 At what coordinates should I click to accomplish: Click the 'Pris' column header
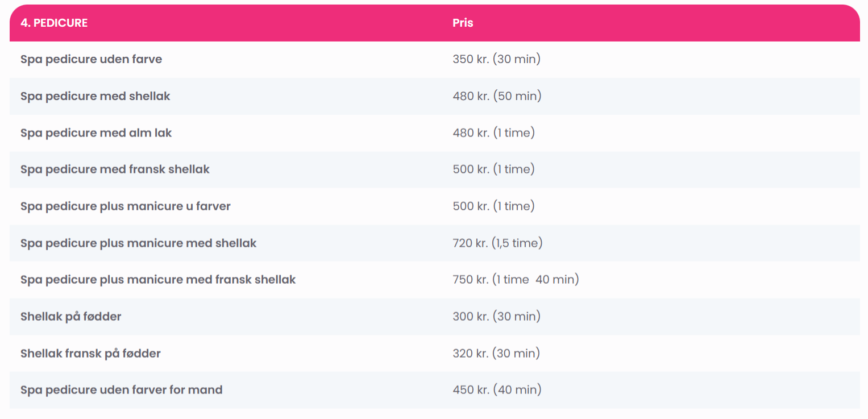[x=463, y=23]
